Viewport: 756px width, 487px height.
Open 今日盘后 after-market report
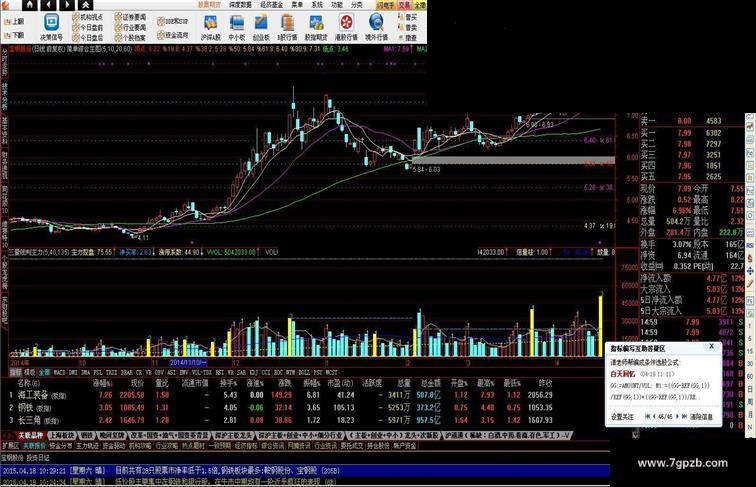87,38
